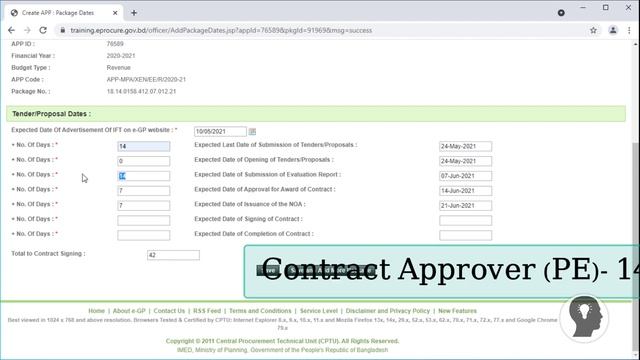Viewport: 640px width, 360px height.
Task: Click date field showing 14-Jun-2021
Action: pyautogui.click(x=466, y=191)
